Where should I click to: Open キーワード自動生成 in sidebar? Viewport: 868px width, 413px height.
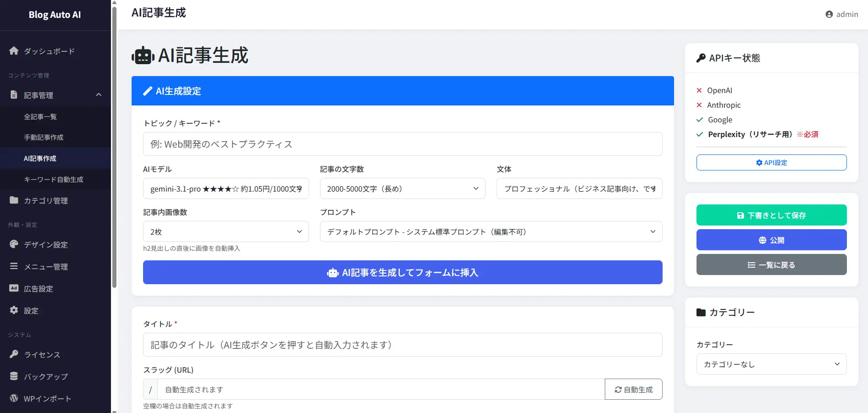point(54,180)
